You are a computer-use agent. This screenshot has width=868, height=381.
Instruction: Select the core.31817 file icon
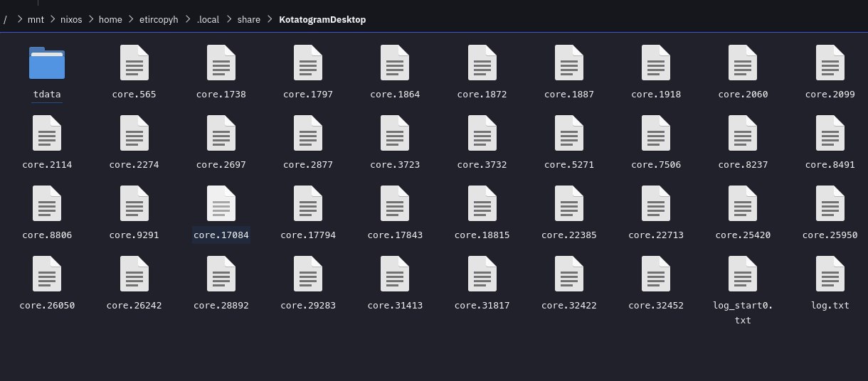point(482,274)
